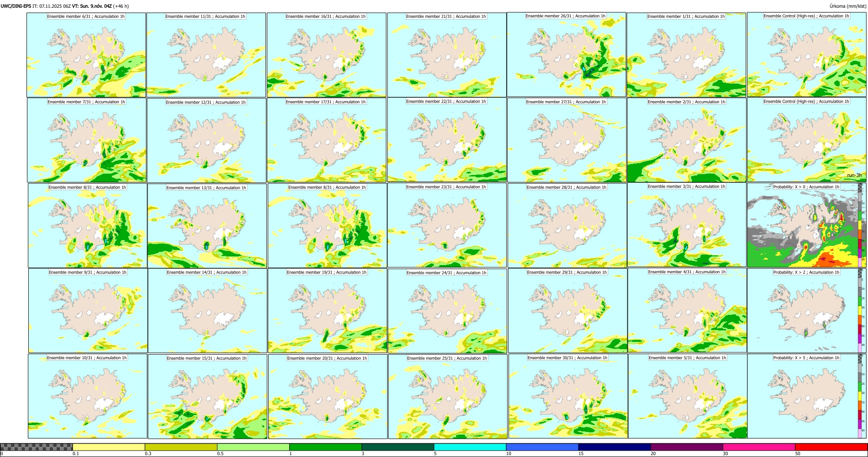This screenshot has width=868, height=457.
Task: Click probability color scale beside X > 0 panel
Action: coord(860,225)
